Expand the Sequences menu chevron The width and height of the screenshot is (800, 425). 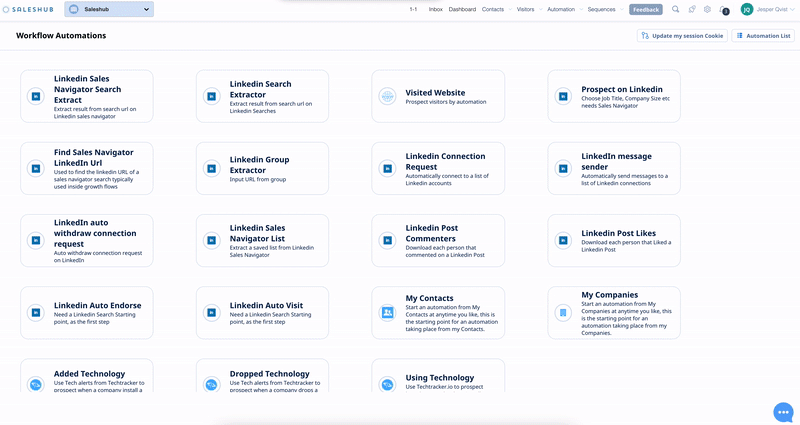coord(621,9)
